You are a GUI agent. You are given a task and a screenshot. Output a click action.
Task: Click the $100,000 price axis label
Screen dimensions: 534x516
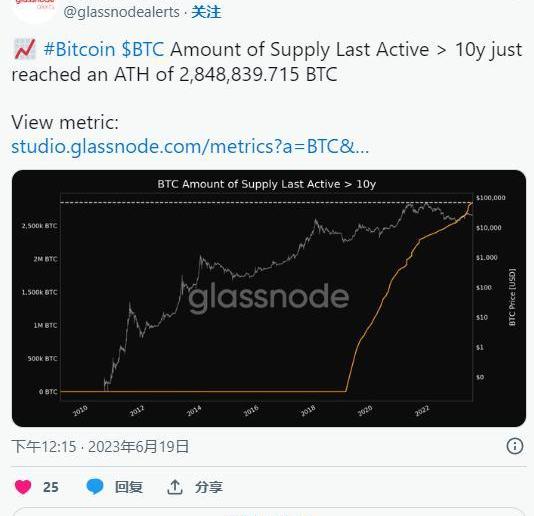pos(491,198)
